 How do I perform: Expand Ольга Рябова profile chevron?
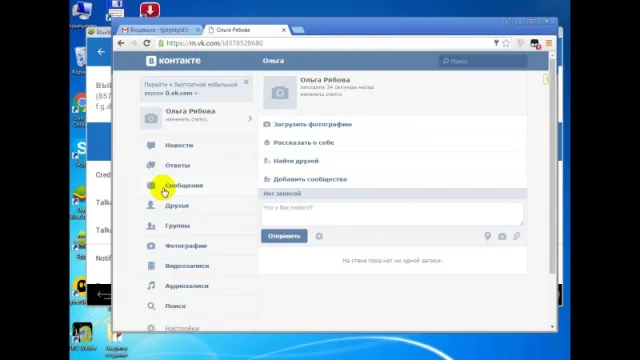tap(250, 119)
